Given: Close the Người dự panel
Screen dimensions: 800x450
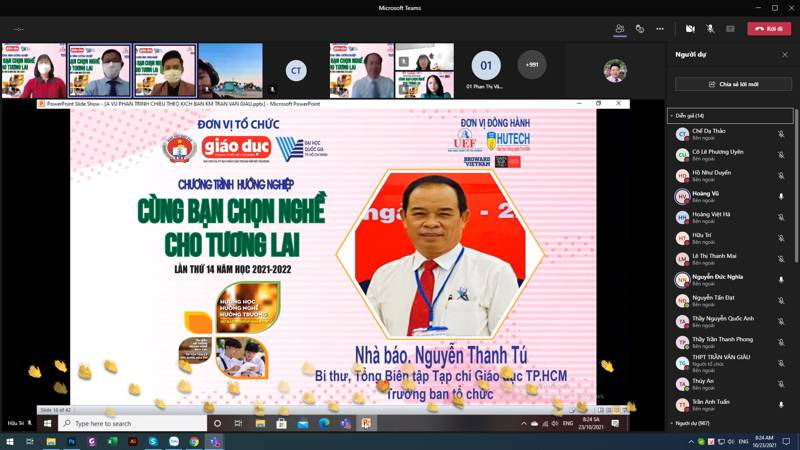Looking at the screenshot, I should [x=784, y=55].
